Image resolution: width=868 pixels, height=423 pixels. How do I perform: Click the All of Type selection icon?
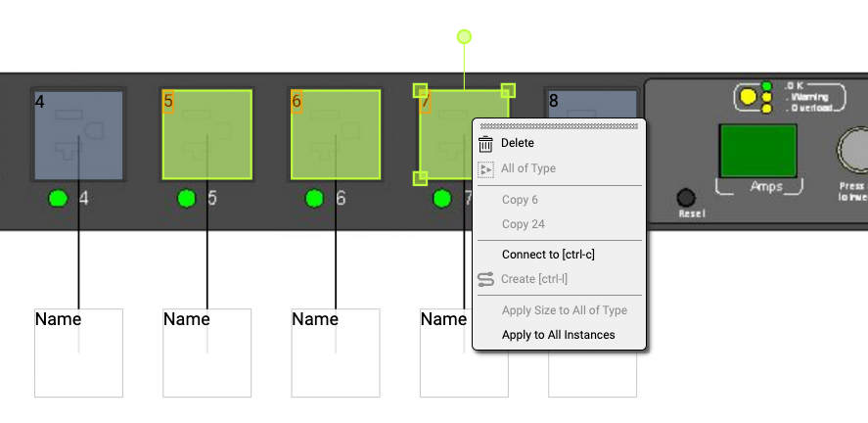click(x=485, y=168)
